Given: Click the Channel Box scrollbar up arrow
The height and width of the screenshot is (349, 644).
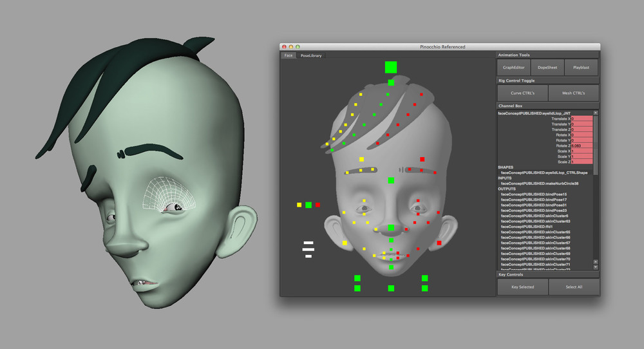Looking at the screenshot, I should 596,113.
